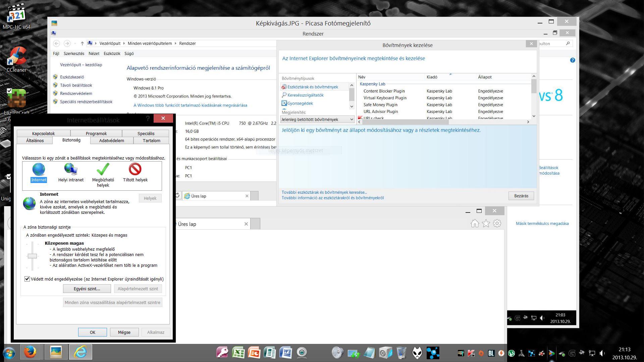Switch to the Tartalom tab
Viewport: 644px width, 362px height.
point(152,140)
